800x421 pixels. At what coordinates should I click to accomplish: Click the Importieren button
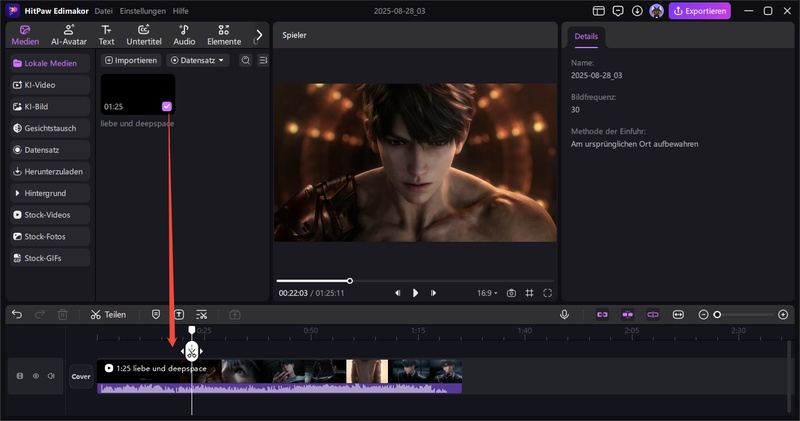(x=131, y=60)
